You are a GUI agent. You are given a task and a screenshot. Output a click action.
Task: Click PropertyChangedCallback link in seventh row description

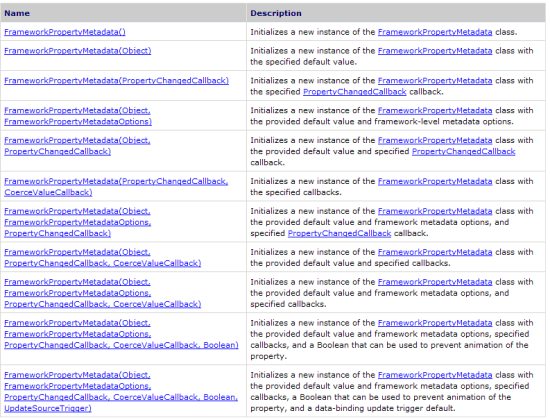(339, 233)
